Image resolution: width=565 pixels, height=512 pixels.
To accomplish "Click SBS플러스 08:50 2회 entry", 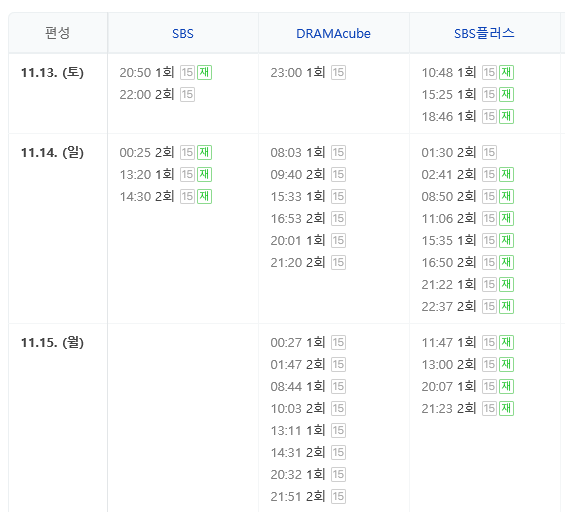I will 468,196.
